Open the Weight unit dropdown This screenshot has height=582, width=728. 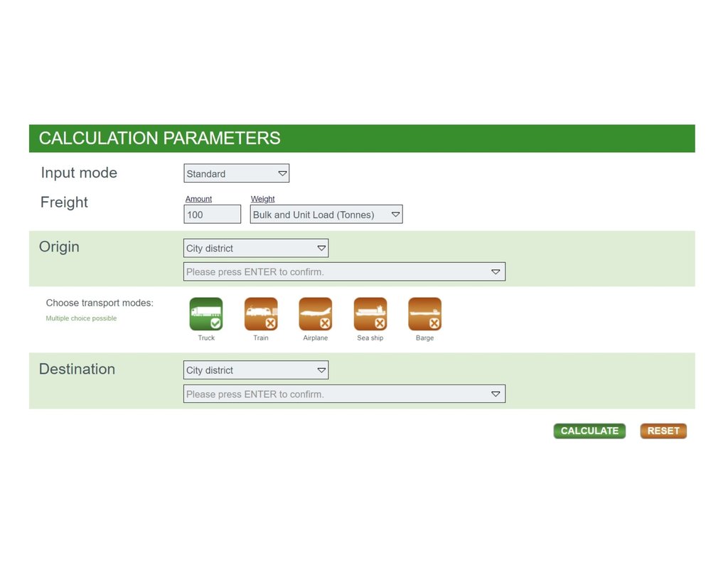[x=326, y=215]
